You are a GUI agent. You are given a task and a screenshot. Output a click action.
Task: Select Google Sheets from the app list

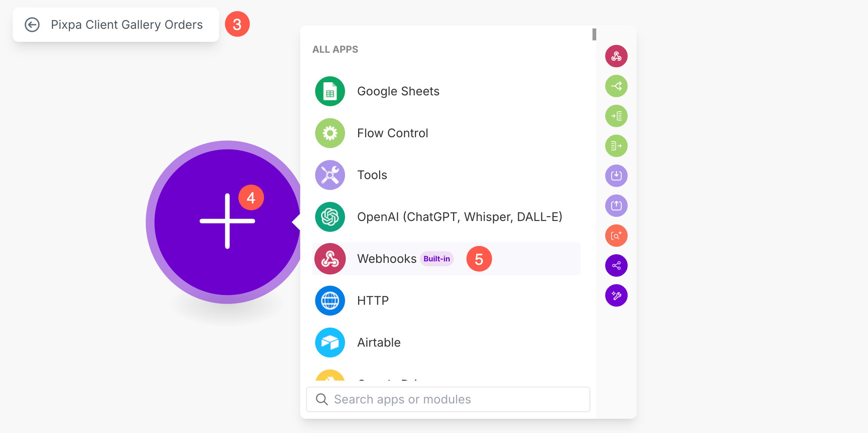click(x=446, y=91)
